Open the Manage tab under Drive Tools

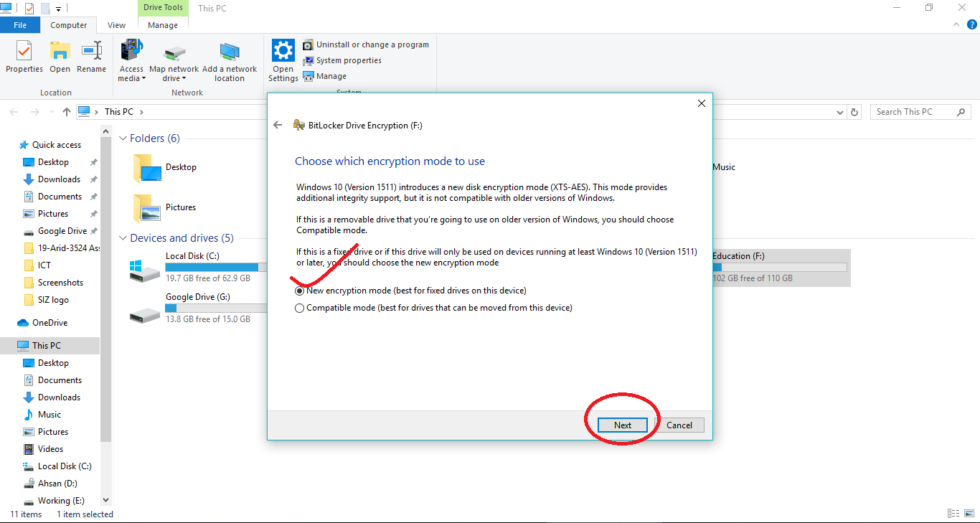(x=163, y=25)
